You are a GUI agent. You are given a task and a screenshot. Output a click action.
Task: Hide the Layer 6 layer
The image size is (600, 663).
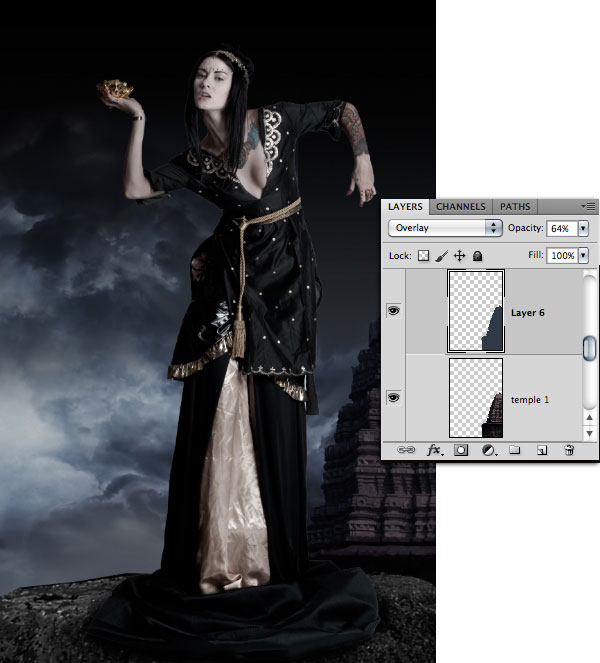[393, 312]
